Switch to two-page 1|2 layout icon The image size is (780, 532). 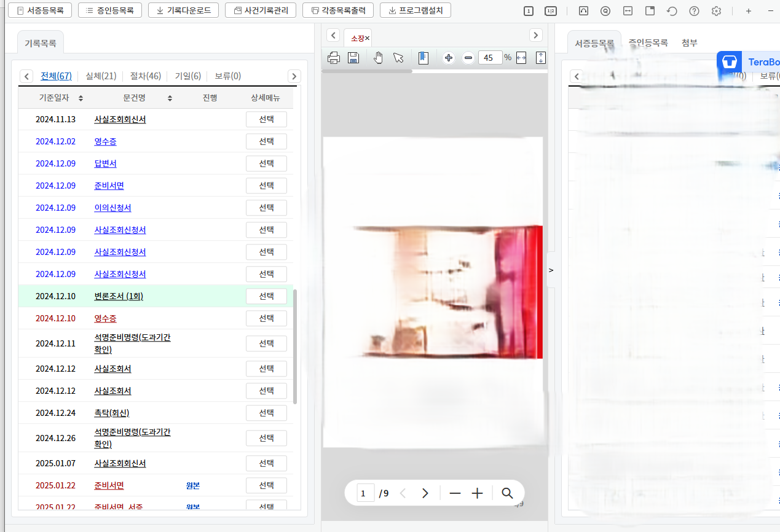[x=551, y=11]
